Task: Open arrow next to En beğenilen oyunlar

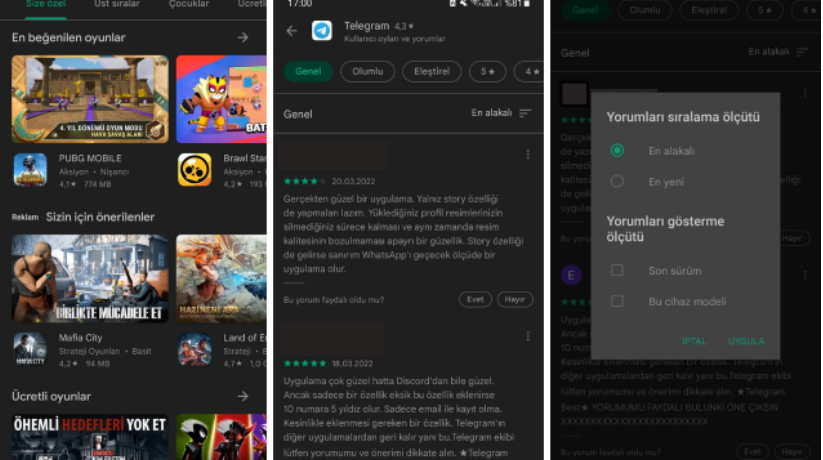Action: (x=242, y=37)
